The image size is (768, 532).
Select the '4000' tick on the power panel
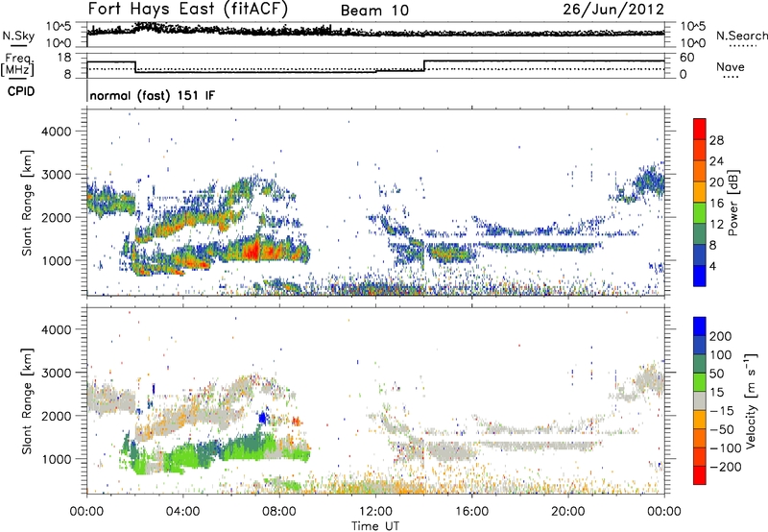[57, 132]
